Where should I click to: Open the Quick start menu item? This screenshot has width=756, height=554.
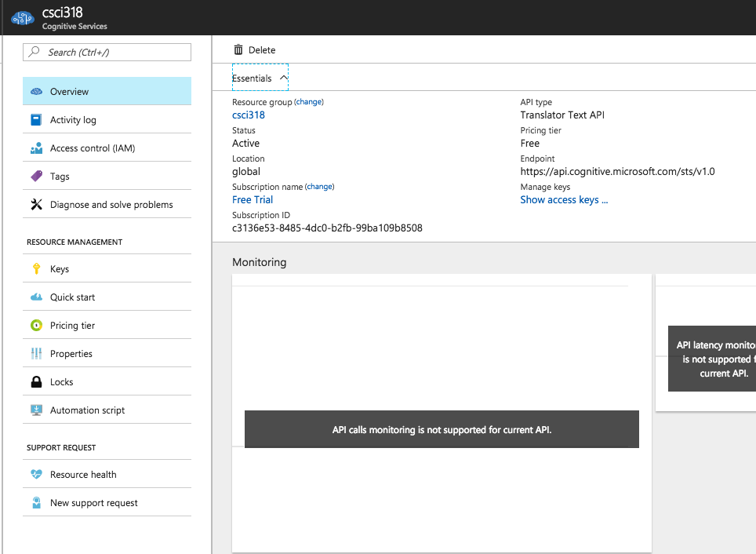point(107,297)
